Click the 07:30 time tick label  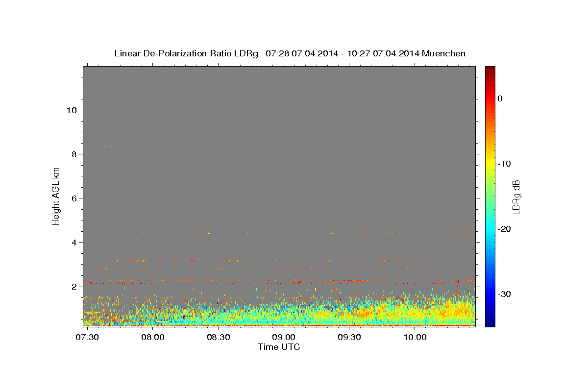point(88,337)
